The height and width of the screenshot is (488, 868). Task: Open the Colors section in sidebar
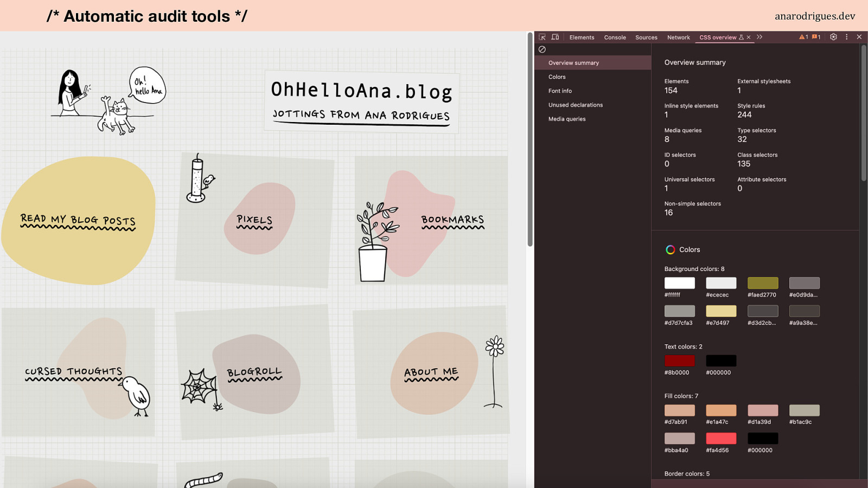click(x=592, y=77)
